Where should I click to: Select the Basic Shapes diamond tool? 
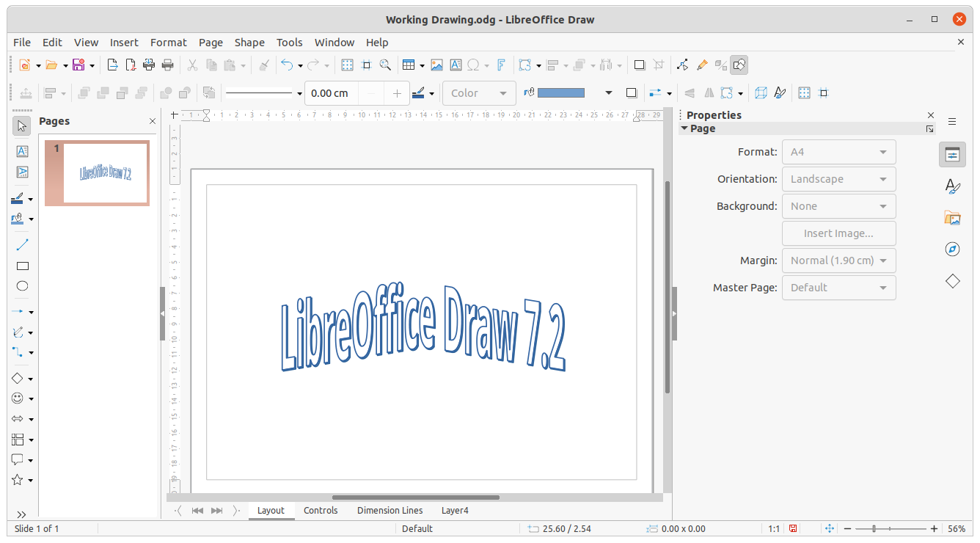pyautogui.click(x=18, y=379)
